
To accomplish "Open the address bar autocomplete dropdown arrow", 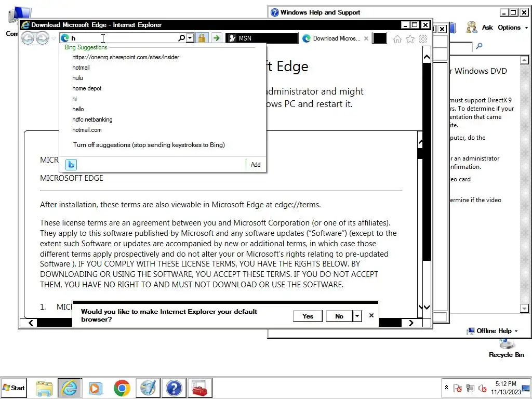I will click(x=190, y=38).
